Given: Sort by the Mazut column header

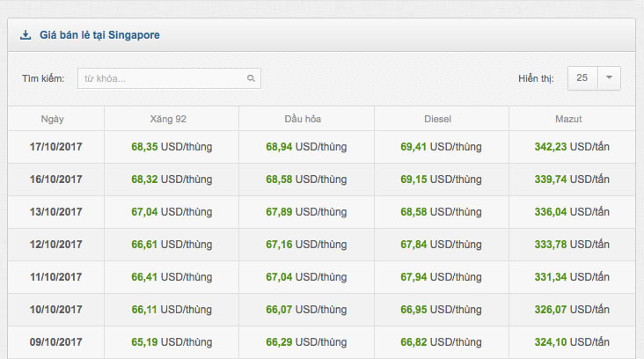Looking at the screenshot, I should (569, 119).
